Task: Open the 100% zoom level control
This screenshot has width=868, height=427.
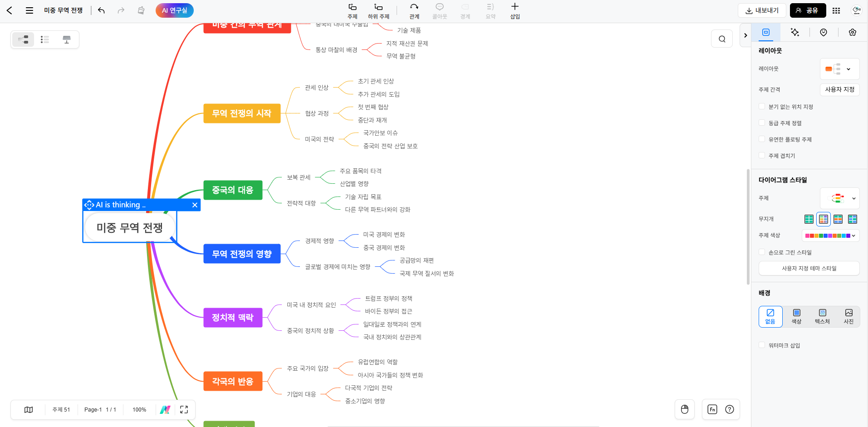Action: pos(139,410)
